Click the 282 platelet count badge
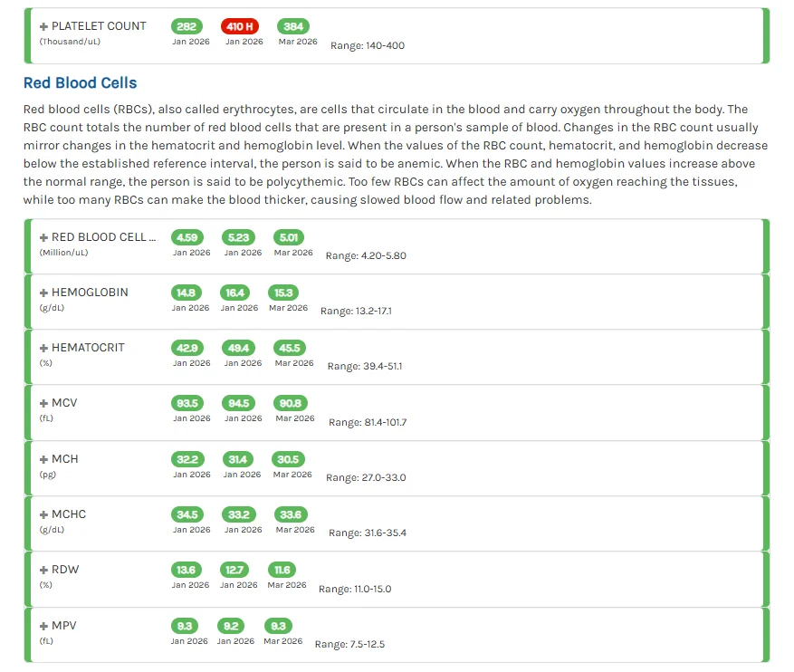The image size is (794, 672). pyautogui.click(x=187, y=26)
